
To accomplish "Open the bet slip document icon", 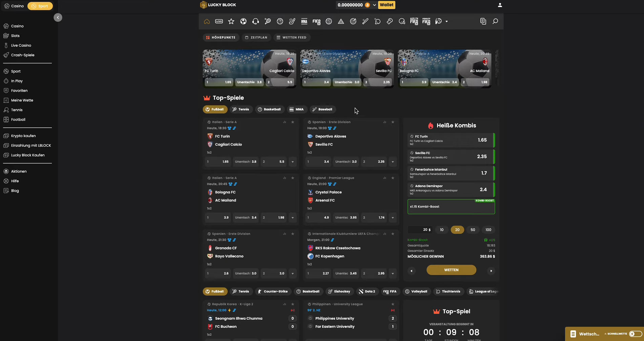I will click(483, 21).
